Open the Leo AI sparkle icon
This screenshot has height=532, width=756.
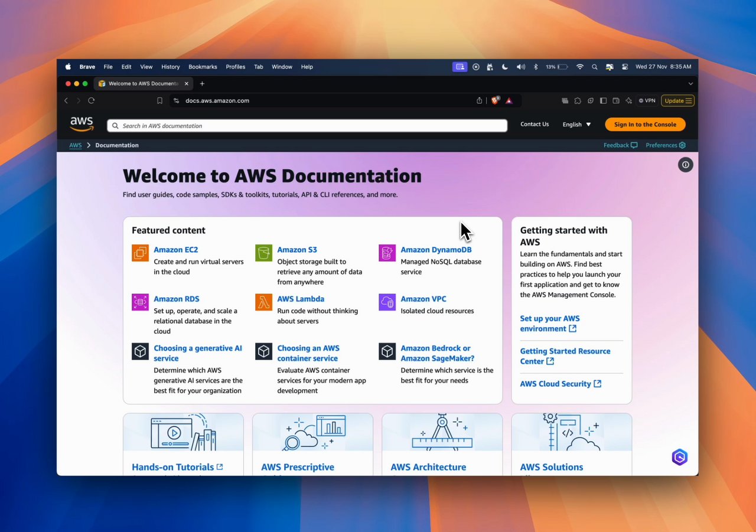pos(628,100)
